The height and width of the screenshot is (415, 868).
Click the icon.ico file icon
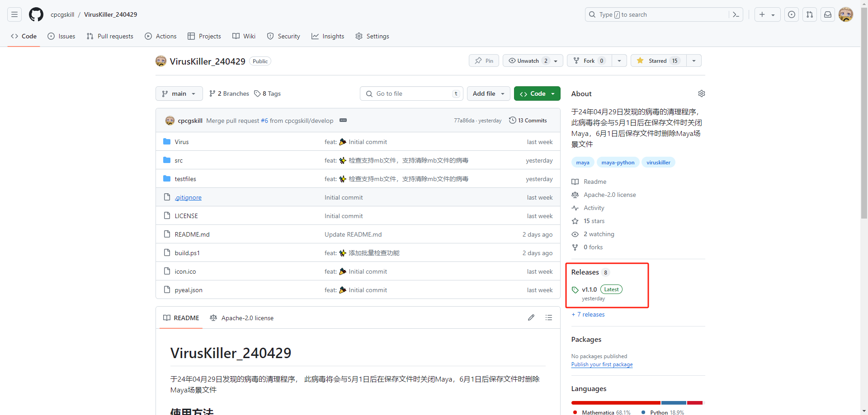pos(167,271)
